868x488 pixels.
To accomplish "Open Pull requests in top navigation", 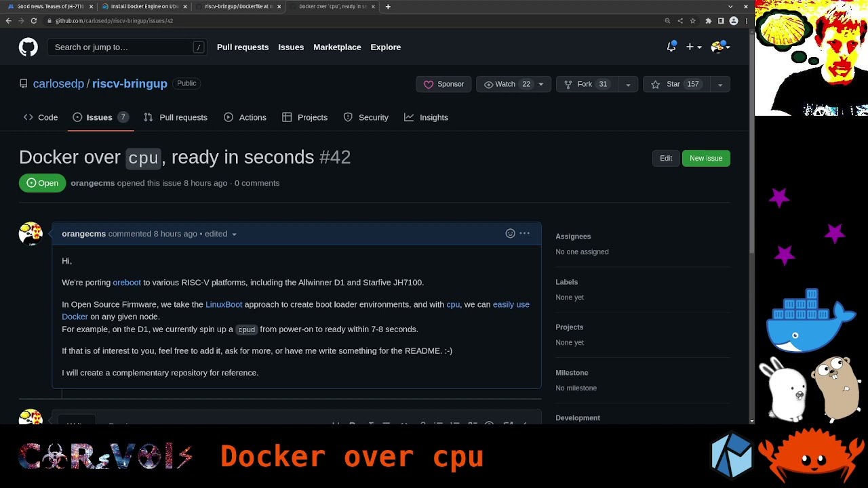I will [243, 47].
